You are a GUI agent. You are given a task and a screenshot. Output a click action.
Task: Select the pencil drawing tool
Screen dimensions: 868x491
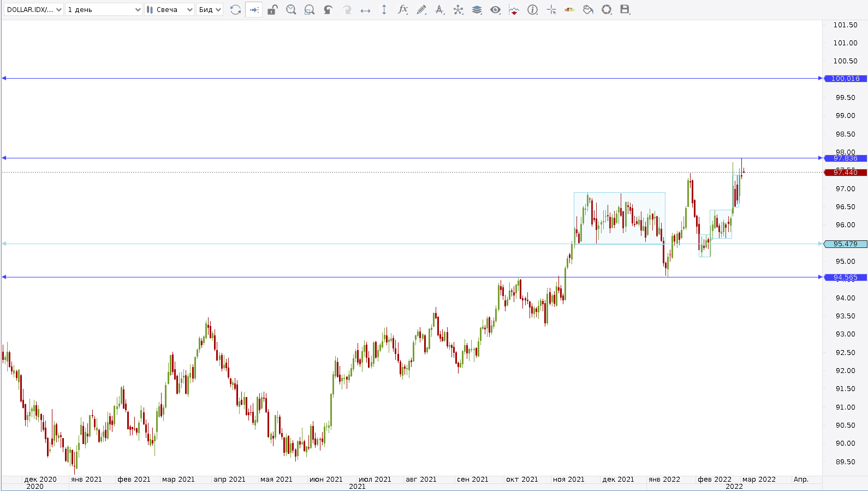click(x=421, y=10)
